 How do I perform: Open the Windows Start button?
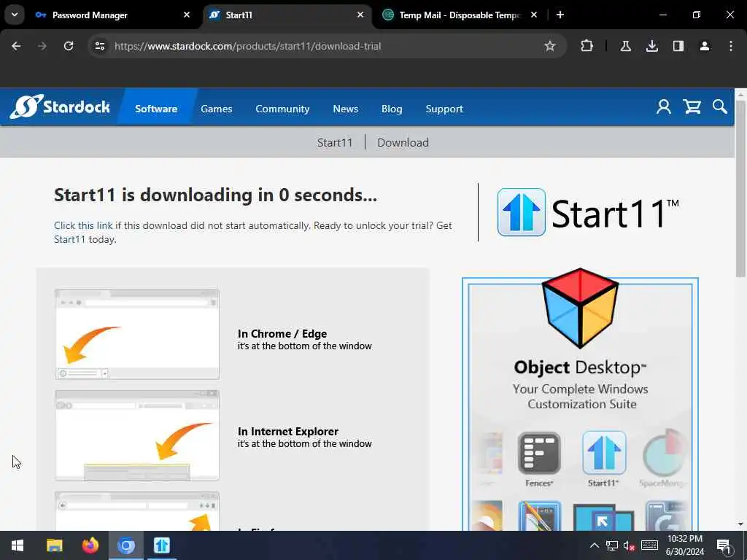point(18,545)
